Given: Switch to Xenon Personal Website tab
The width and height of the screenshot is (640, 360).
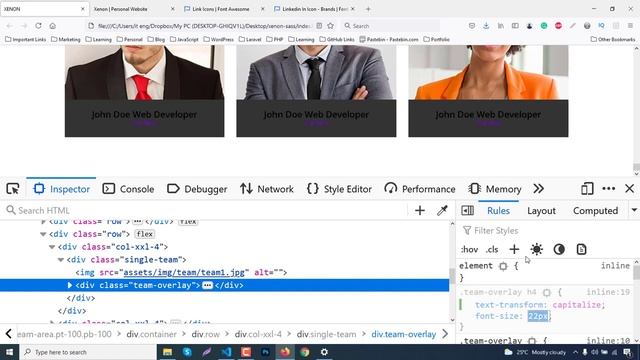Looking at the screenshot, I should (x=132, y=9).
